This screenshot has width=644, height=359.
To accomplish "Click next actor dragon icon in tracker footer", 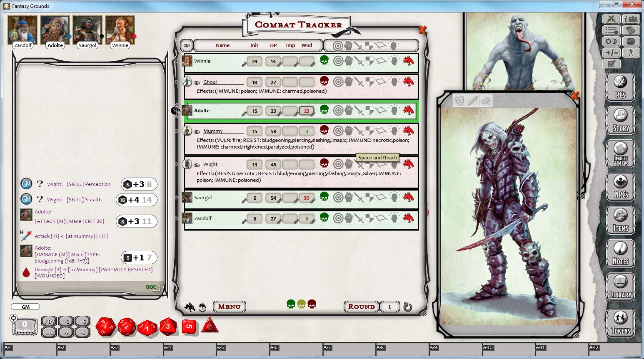I will (190, 307).
